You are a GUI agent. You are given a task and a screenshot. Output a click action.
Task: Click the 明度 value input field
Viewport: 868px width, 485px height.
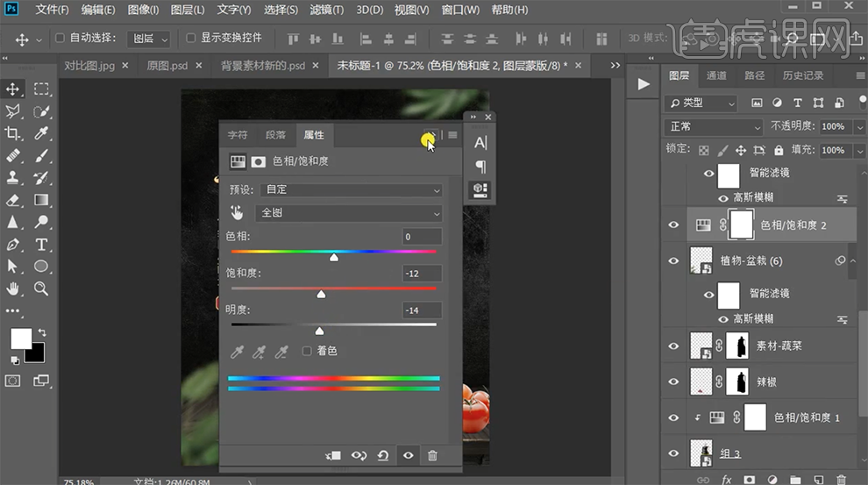(422, 310)
